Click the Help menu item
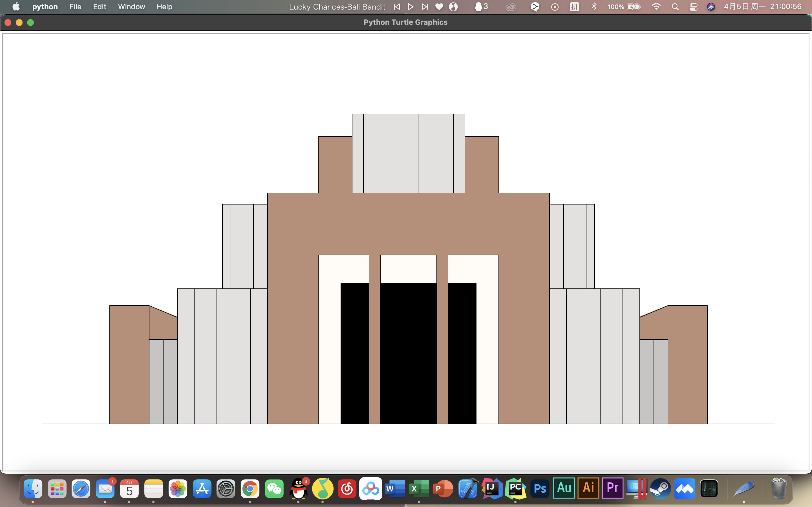812x507 pixels. pyautogui.click(x=164, y=6)
